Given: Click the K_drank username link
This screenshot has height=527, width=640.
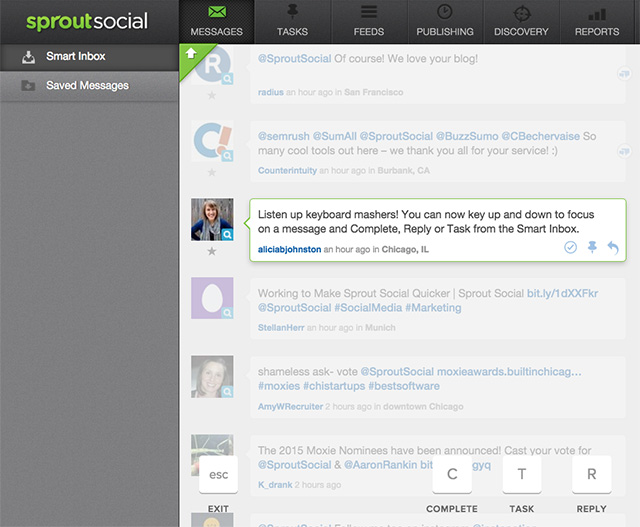Looking at the screenshot, I should pos(275,485).
